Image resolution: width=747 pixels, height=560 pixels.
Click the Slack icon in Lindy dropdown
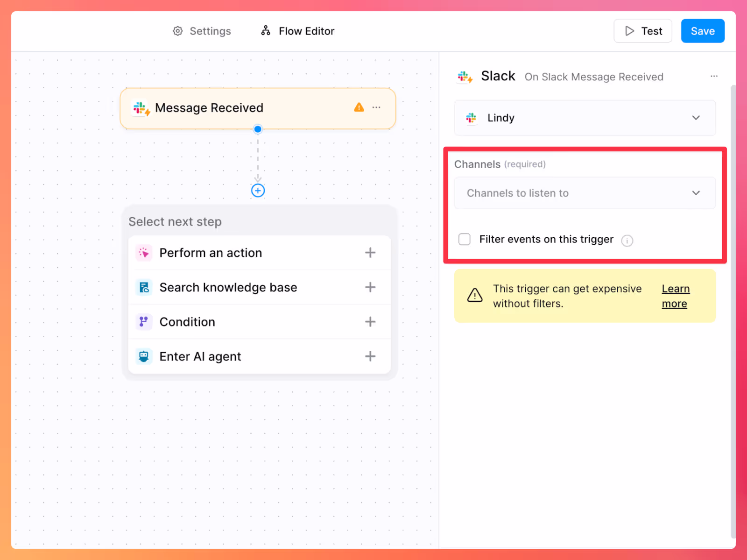point(471,118)
